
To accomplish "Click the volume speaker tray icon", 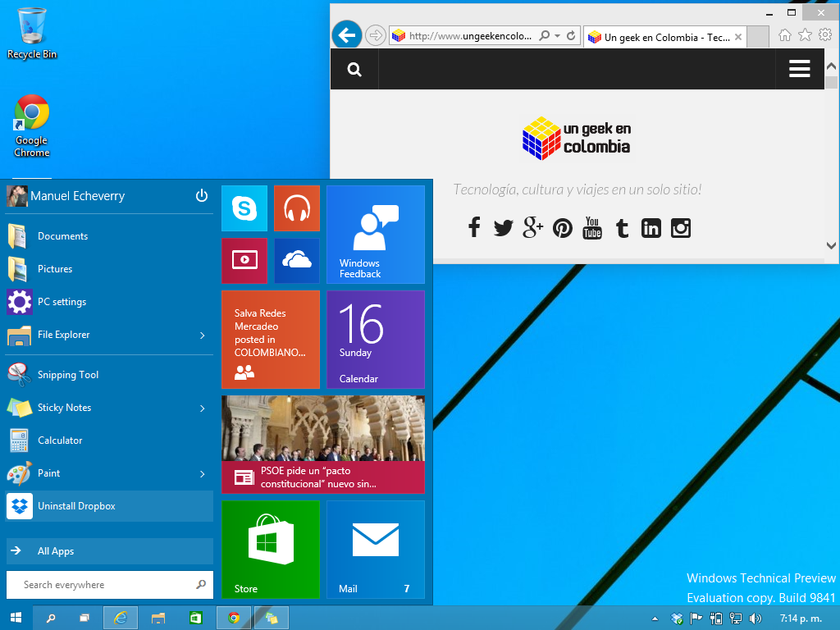I will [x=755, y=619].
